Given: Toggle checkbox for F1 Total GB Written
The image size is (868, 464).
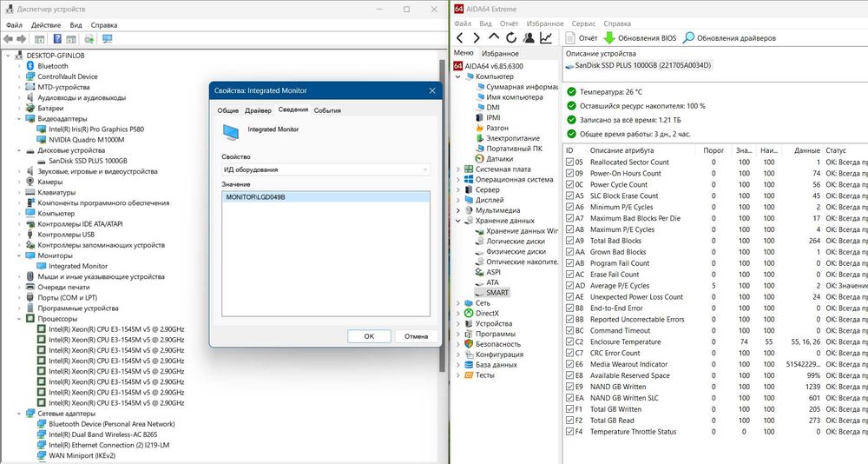Looking at the screenshot, I should coord(569,409).
